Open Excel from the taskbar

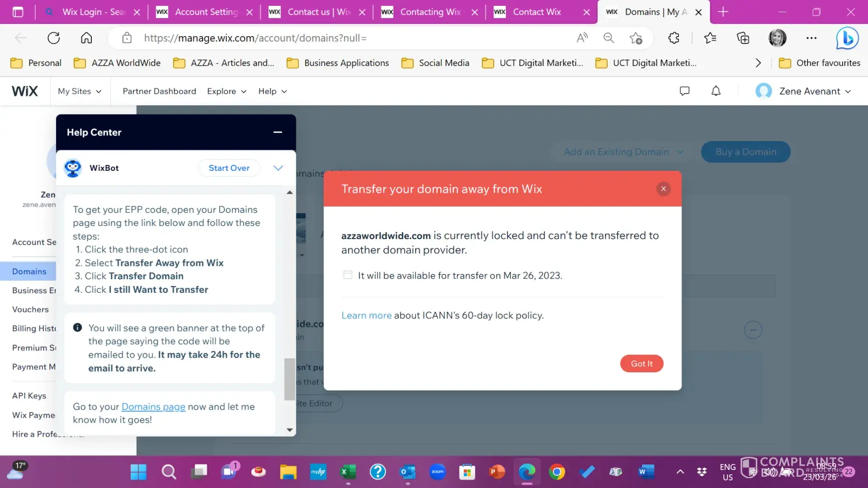coord(348,472)
